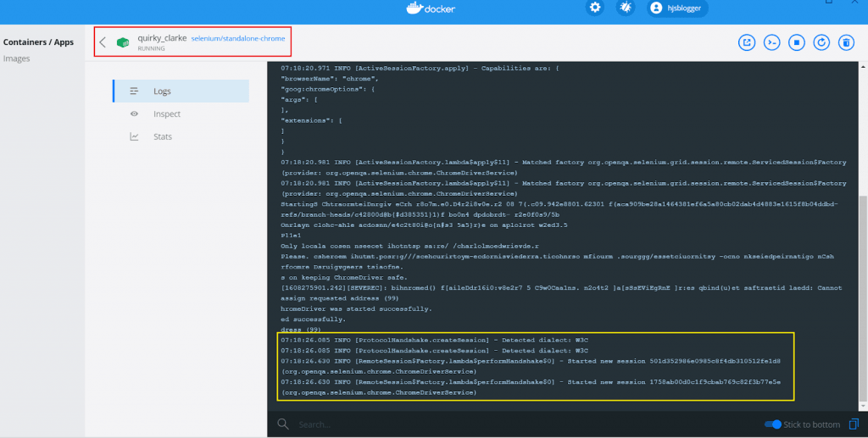Go back using the left chevron
This screenshot has width=868, height=438.
pos(103,42)
